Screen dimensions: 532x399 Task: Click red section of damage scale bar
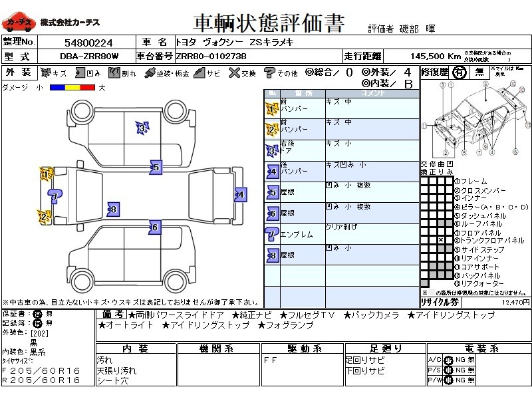coord(88,88)
